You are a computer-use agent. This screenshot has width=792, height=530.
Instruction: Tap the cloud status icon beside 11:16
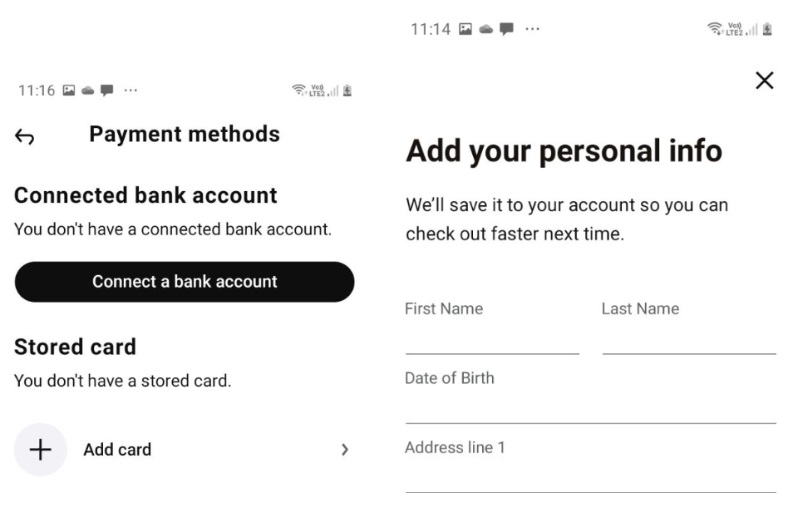point(87,90)
